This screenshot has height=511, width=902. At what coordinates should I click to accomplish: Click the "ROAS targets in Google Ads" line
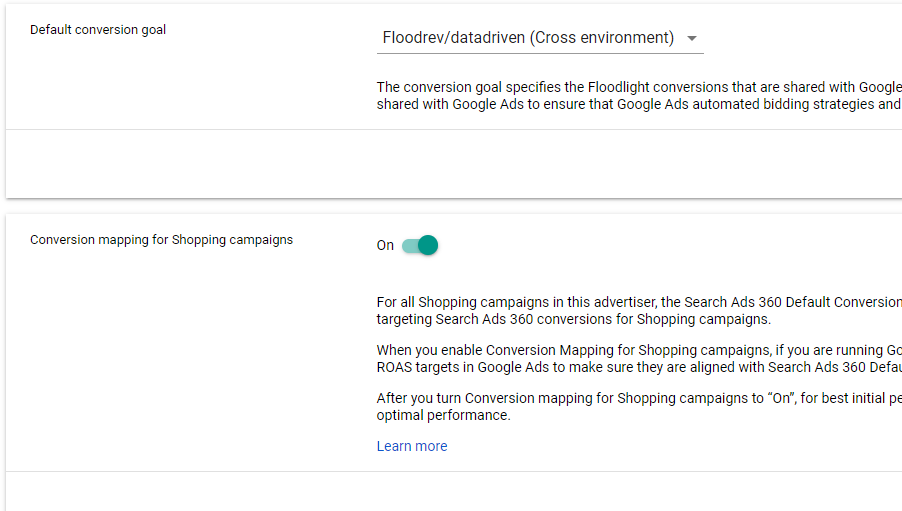tap(639, 367)
